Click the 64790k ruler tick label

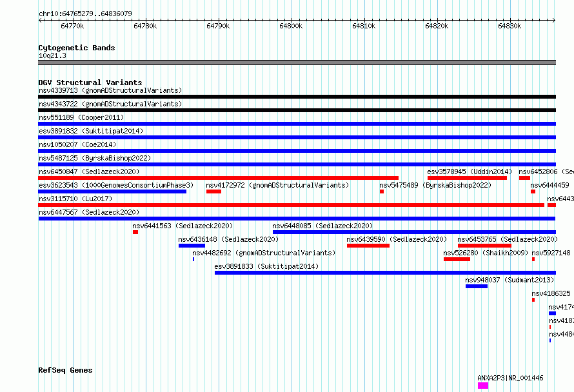pyautogui.click(x=218, y=26)
